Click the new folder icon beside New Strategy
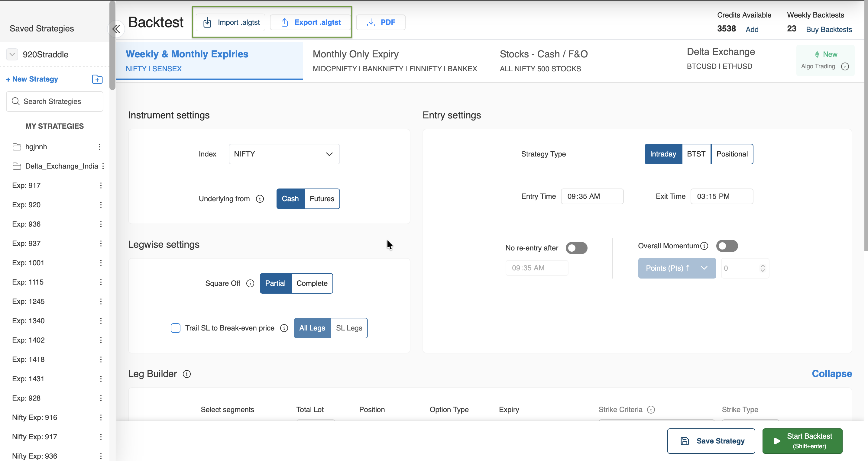Screen dimensions: 868x461 97,79
